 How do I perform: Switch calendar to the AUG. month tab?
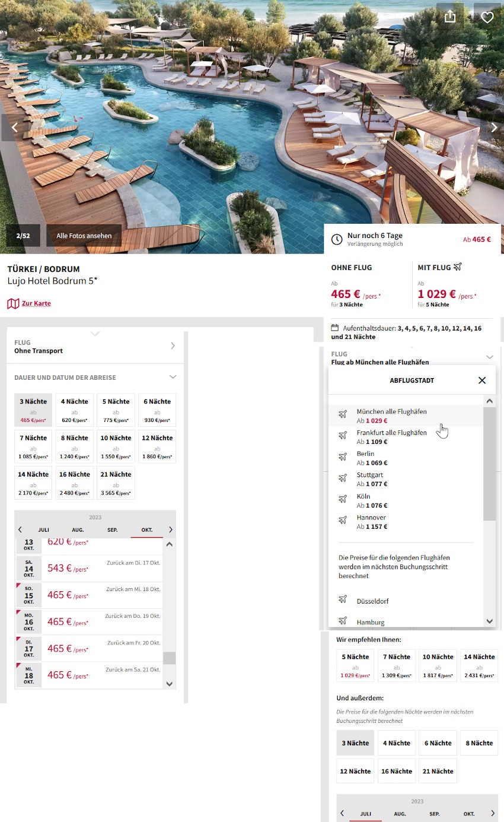click(x=78, y=529)
